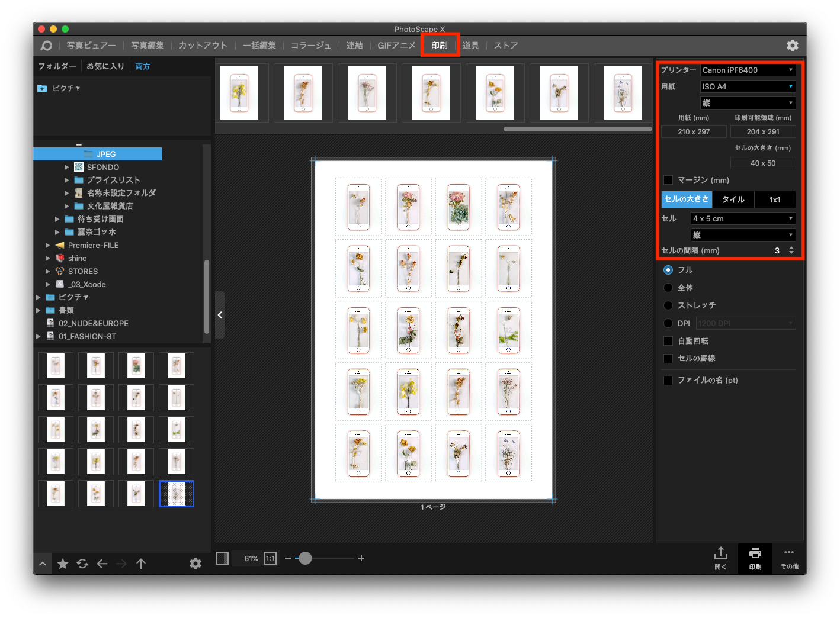Enable the マージン (mm) checkbox
The width and height of the screenshot is (840, 618).
[668, 180]
